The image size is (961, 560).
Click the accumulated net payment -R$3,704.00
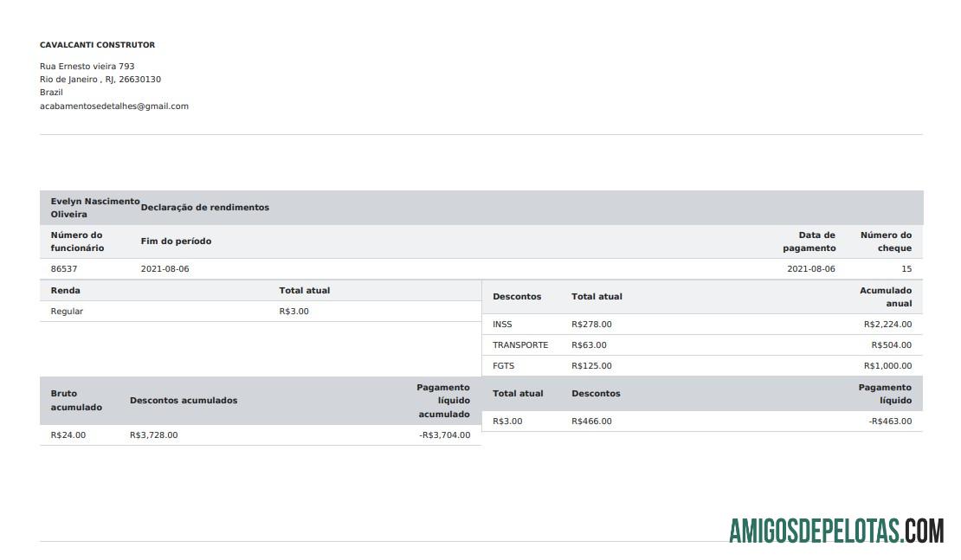(x=444, y=435)
